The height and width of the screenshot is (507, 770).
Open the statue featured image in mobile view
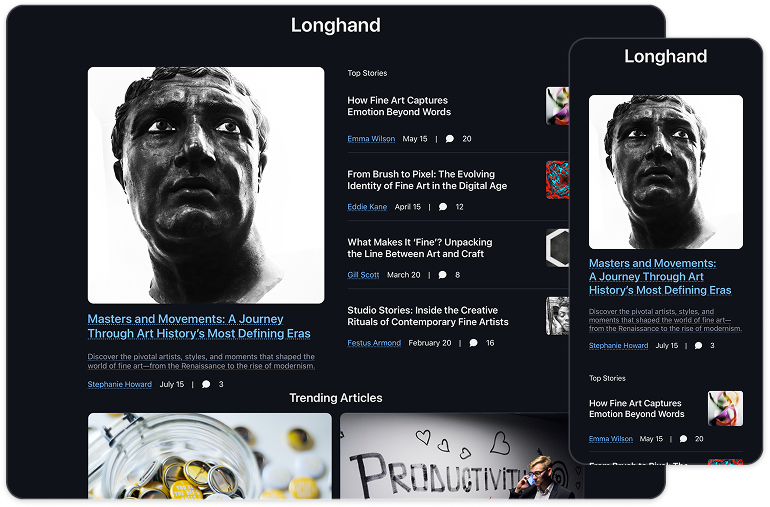pos(665,172)
